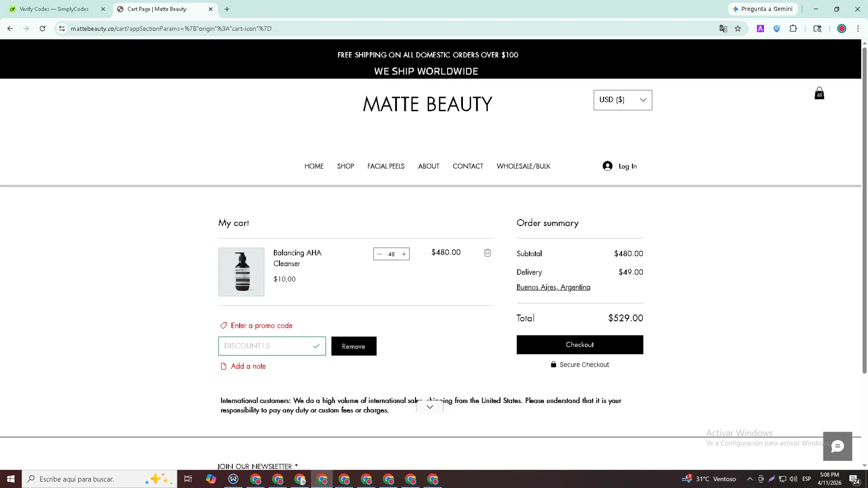Remove the applied promo code
The height and width of the screenshot is (488, 868).
(x=354, y=346)
